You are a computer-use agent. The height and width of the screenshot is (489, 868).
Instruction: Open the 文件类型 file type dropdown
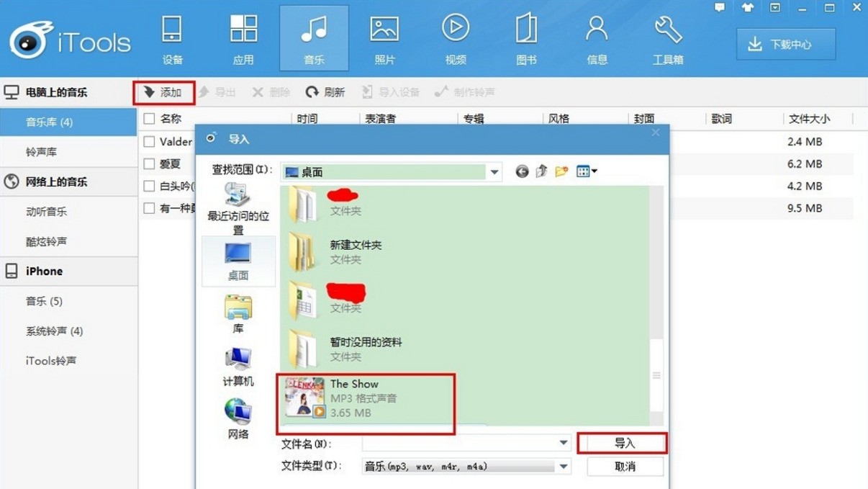point(564,467)
